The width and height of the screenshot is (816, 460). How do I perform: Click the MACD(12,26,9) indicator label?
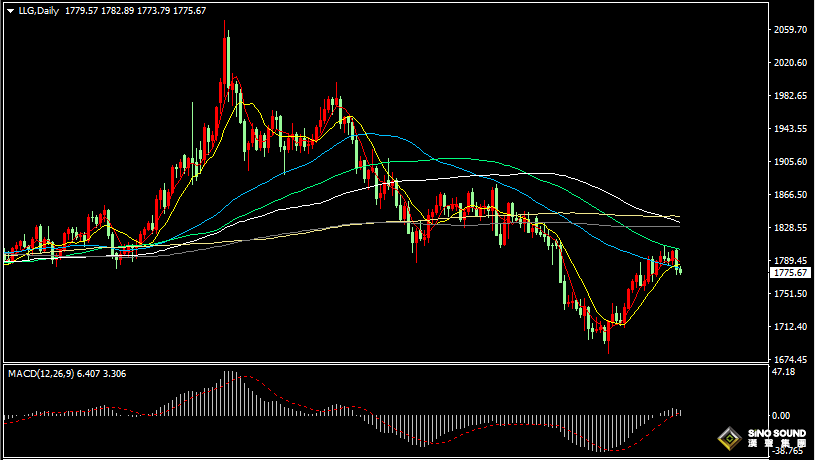41,374
